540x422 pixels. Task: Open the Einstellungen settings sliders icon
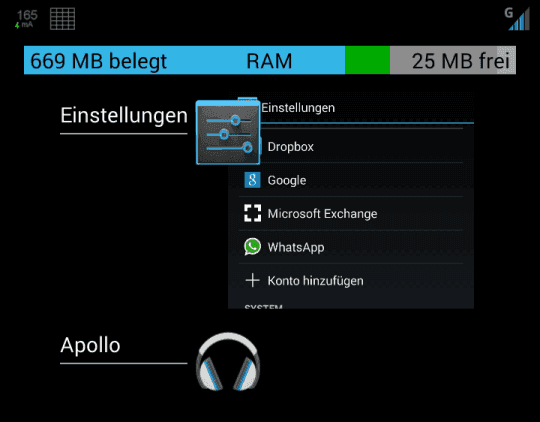coord(228,133)
